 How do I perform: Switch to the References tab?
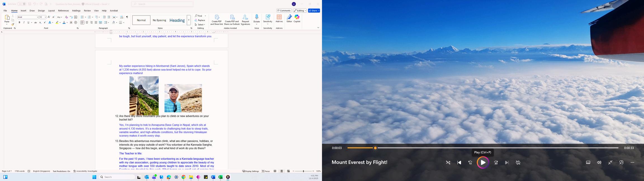coord(63,11)
